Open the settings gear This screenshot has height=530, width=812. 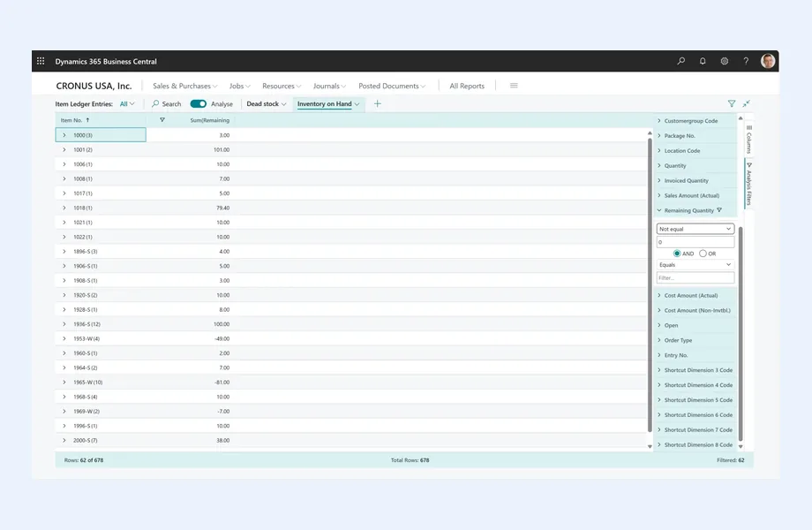725,61
